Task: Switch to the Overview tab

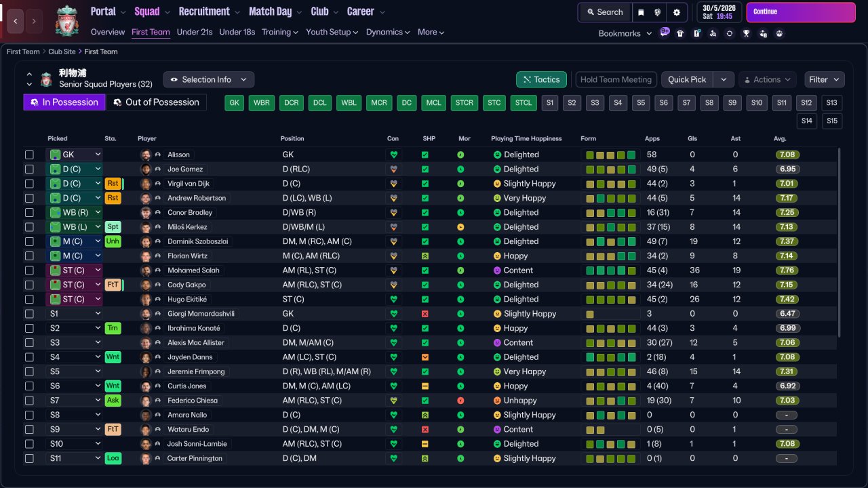Action: 108,32
